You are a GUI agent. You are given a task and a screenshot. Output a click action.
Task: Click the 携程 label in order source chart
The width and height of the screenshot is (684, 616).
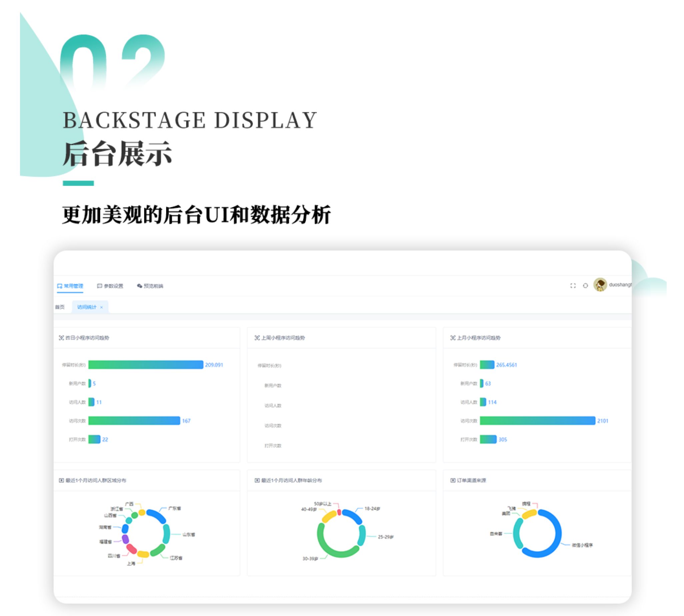point(526,504)
